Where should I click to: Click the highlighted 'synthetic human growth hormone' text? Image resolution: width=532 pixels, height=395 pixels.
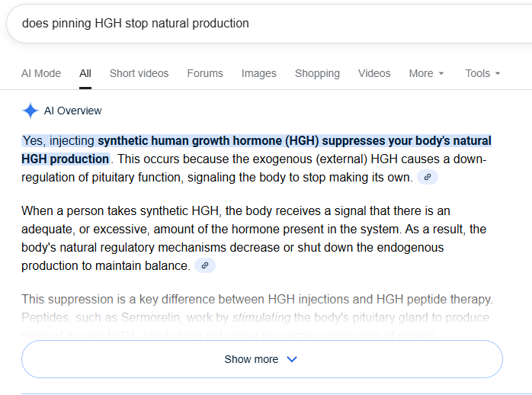coord(207,141)
